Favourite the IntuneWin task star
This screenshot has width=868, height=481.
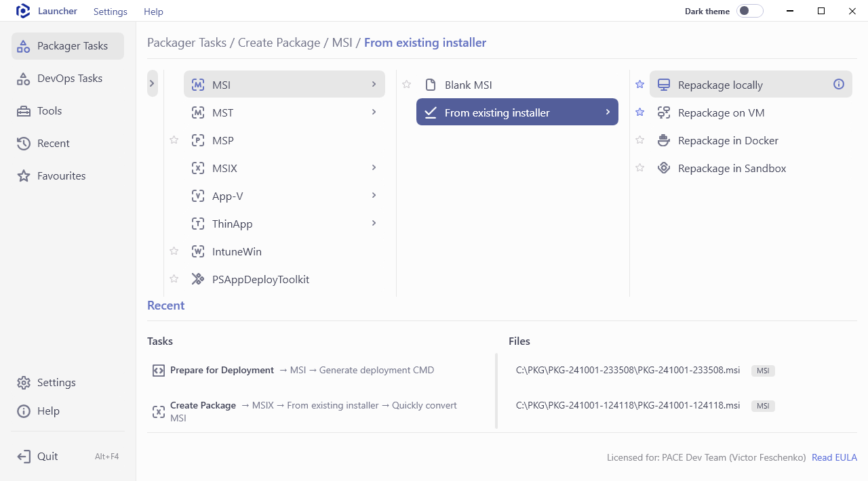pyautogui.click(x=174, y=251)
